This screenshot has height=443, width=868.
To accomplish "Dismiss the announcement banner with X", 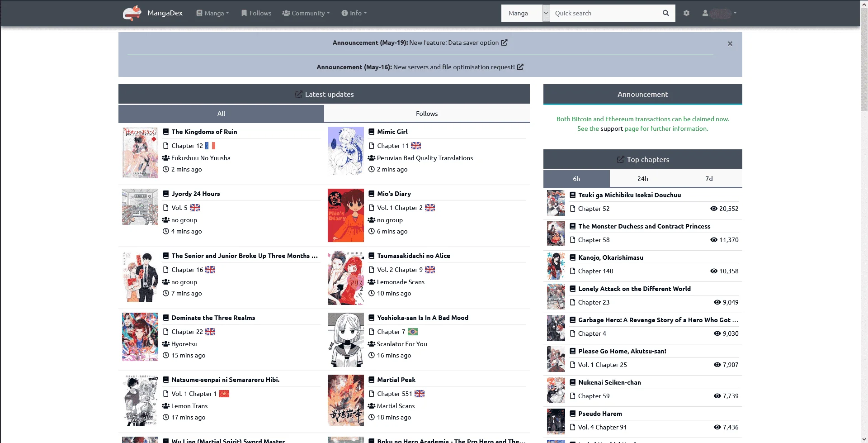I will [730, 44].
